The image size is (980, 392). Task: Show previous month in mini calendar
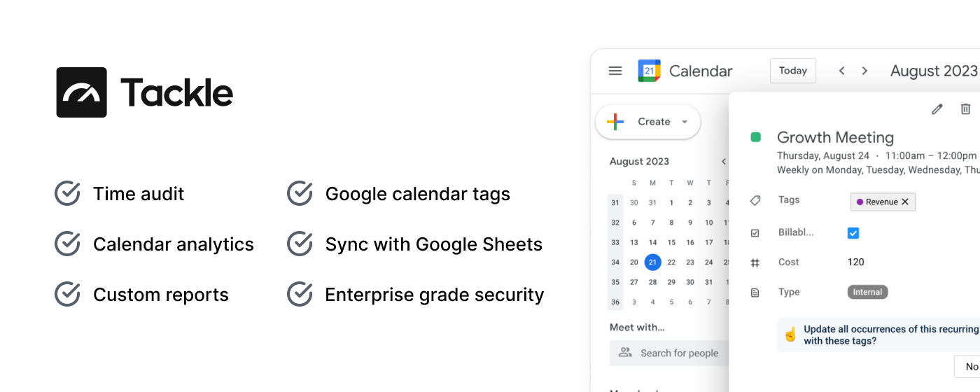click(724, 162)
